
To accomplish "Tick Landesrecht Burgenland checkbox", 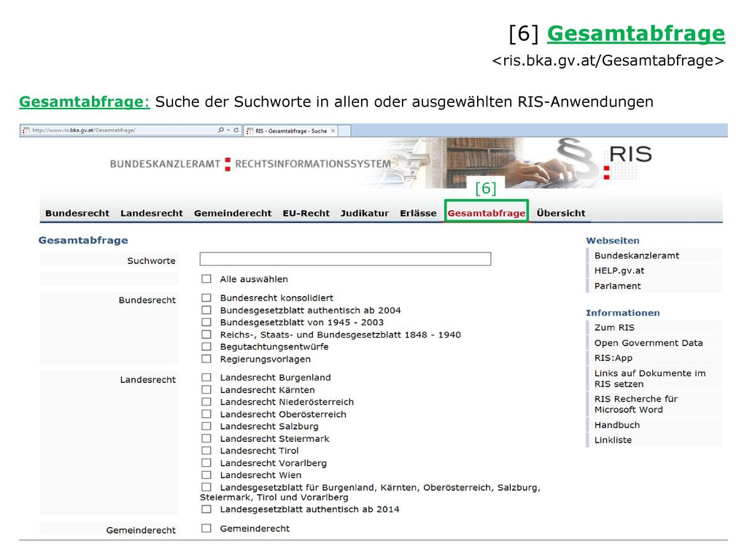I will (206, 377).
